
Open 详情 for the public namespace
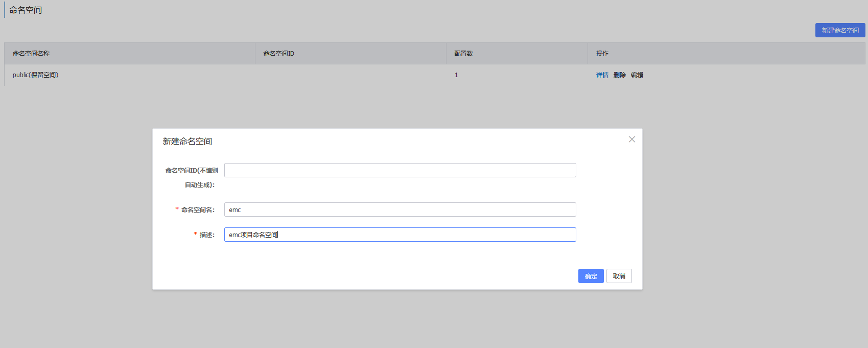(602, 75)
